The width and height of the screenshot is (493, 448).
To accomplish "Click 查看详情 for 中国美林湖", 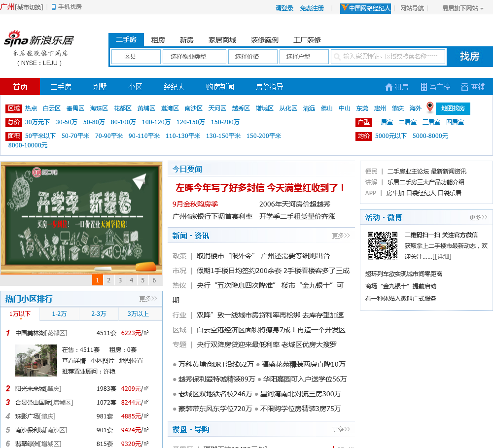I will (74, 361).
